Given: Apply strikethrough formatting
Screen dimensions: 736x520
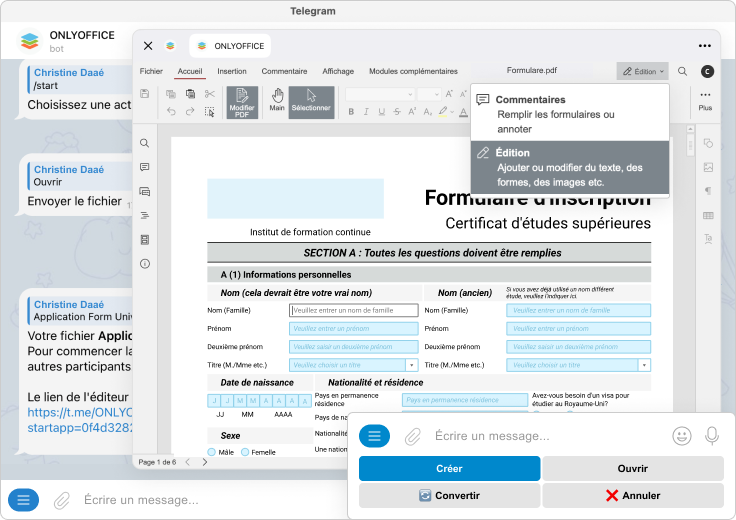Looking at the screenshot, I should click(x=397, y=112).
